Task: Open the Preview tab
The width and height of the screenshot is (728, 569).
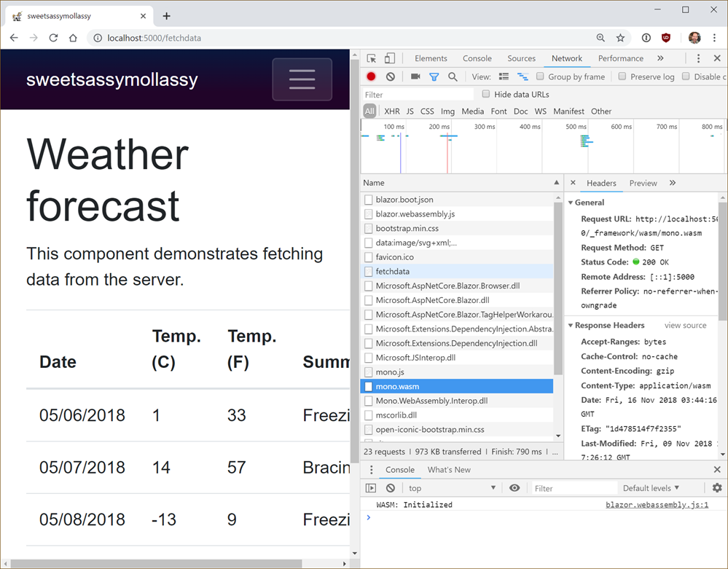Action: point(643,184)
